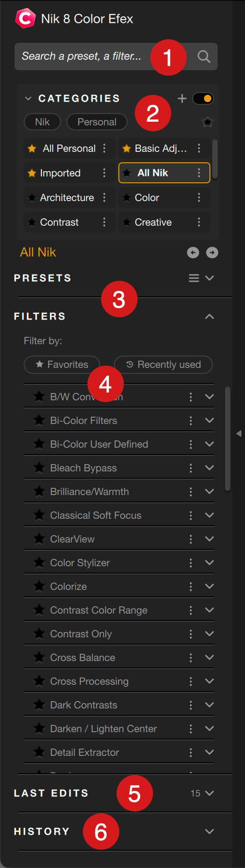Click the filters list scrollbar

(228, 439)
